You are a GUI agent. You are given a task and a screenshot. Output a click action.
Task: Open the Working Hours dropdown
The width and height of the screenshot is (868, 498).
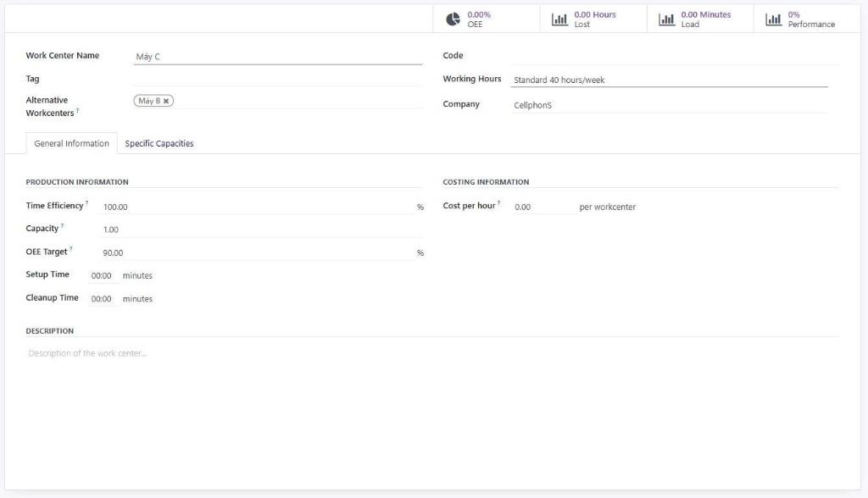[x=668, y=80]
